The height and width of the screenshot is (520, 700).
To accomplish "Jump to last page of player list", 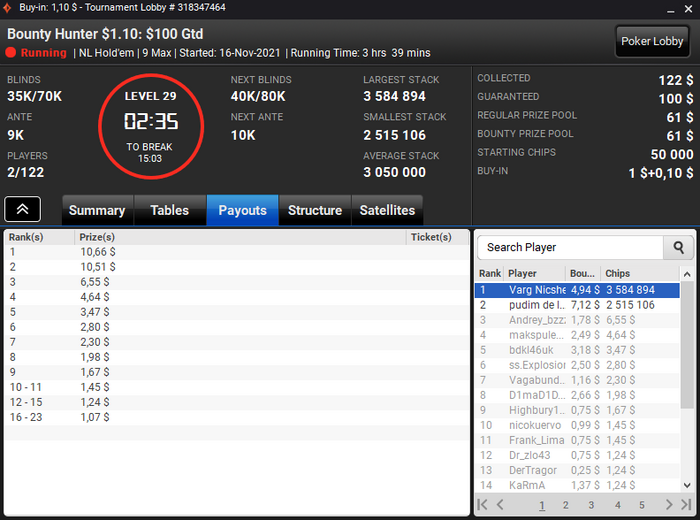I will click(686, 504).
